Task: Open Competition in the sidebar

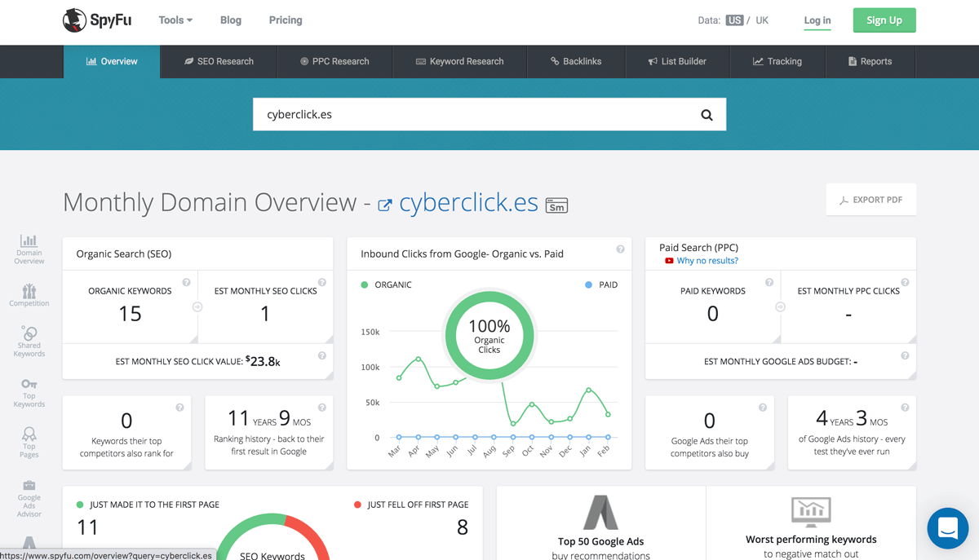Action: pos(29,295)
